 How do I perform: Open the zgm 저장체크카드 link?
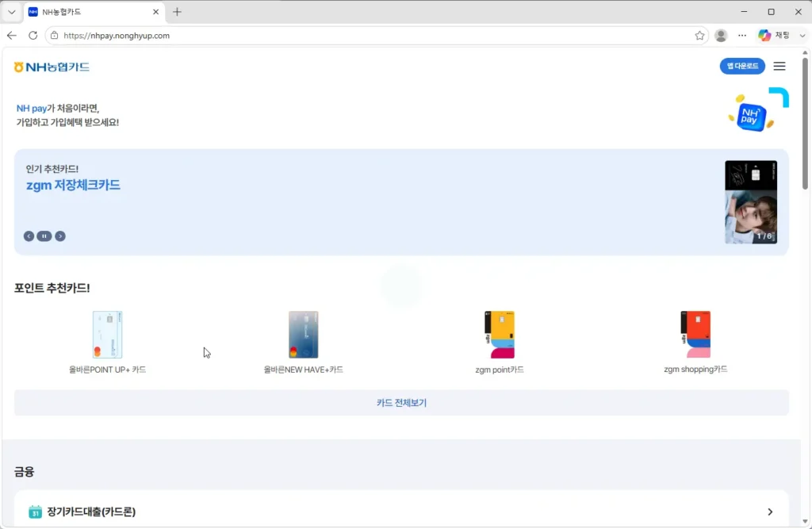[x=73, y=185]
